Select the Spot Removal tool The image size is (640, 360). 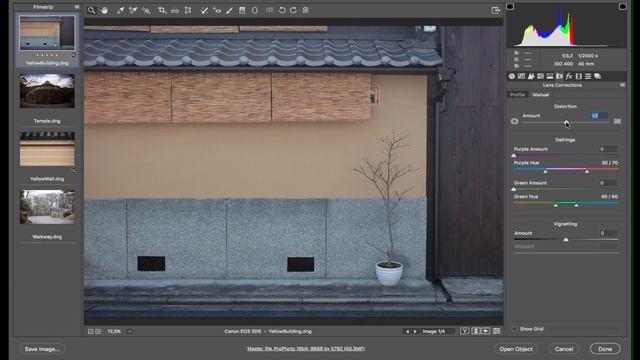pos(204,10)
